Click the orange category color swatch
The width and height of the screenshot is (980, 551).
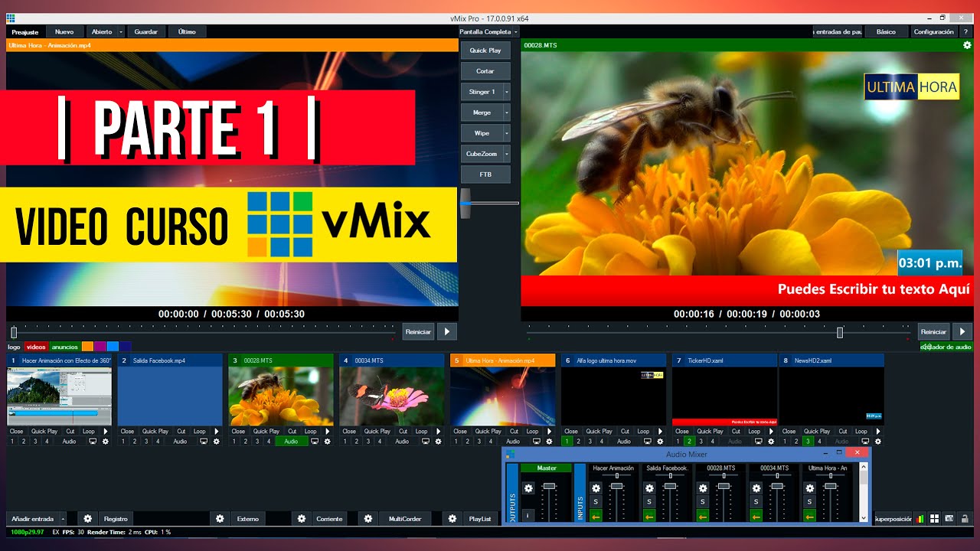88,347
